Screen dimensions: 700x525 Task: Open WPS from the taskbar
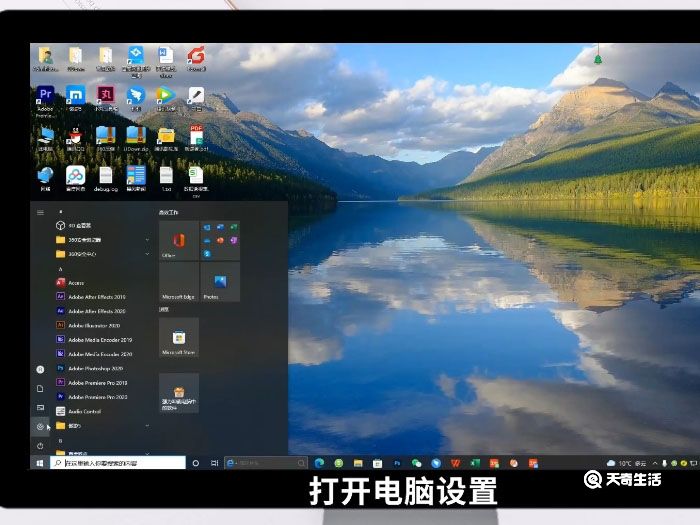coord(455,463)
